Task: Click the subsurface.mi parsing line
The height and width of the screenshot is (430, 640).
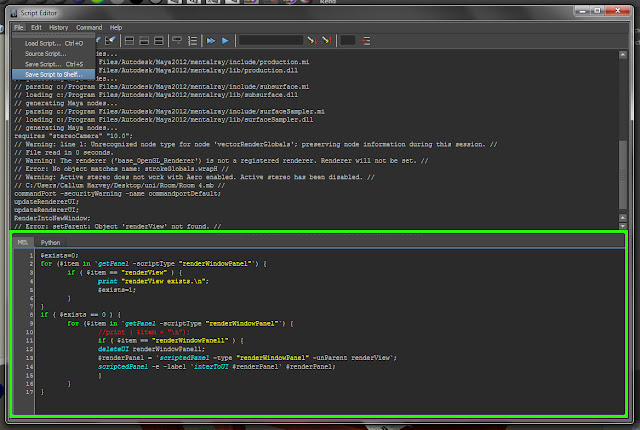Action: click(162, 86)
